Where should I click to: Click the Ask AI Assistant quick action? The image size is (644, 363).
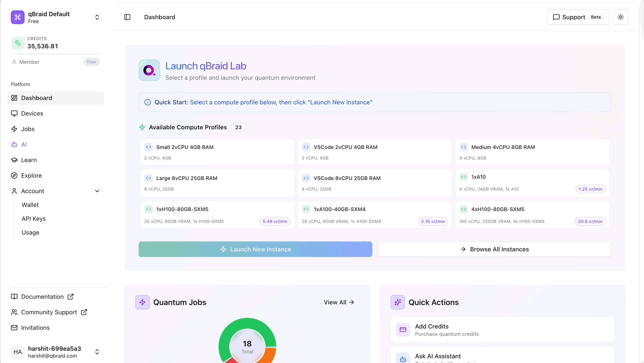pyautogui.click(x=502, y=355)
